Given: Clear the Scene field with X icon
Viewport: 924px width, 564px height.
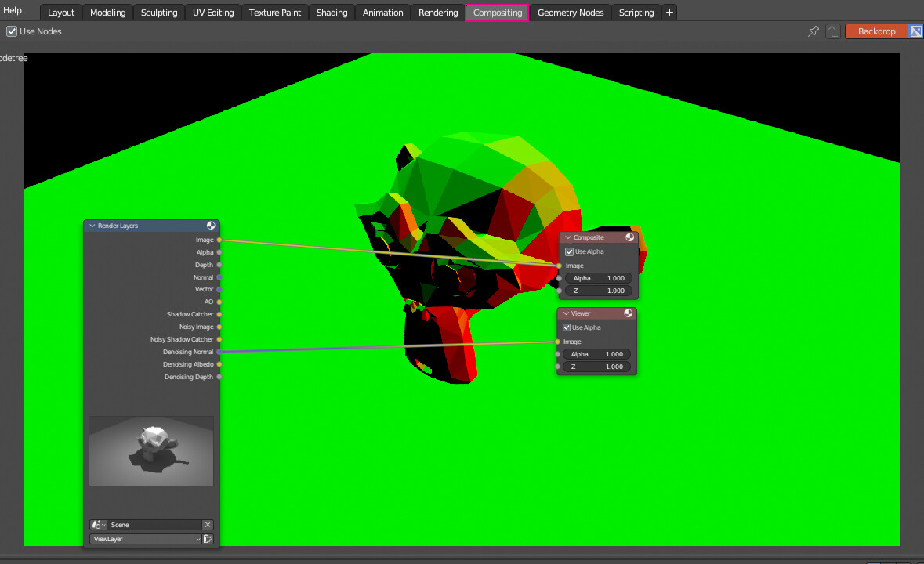Looking at the screenshot, I should pos(208,525).
